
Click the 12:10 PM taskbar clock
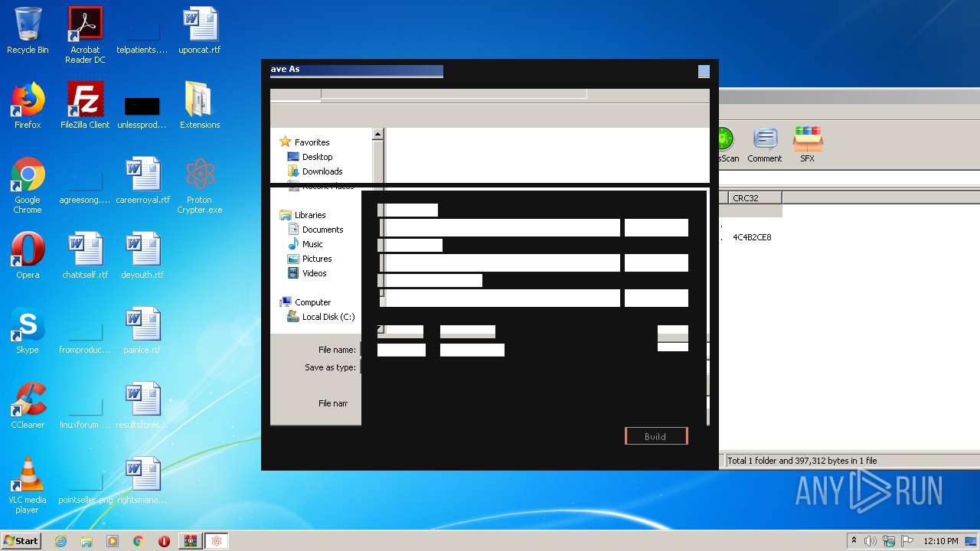941,541
